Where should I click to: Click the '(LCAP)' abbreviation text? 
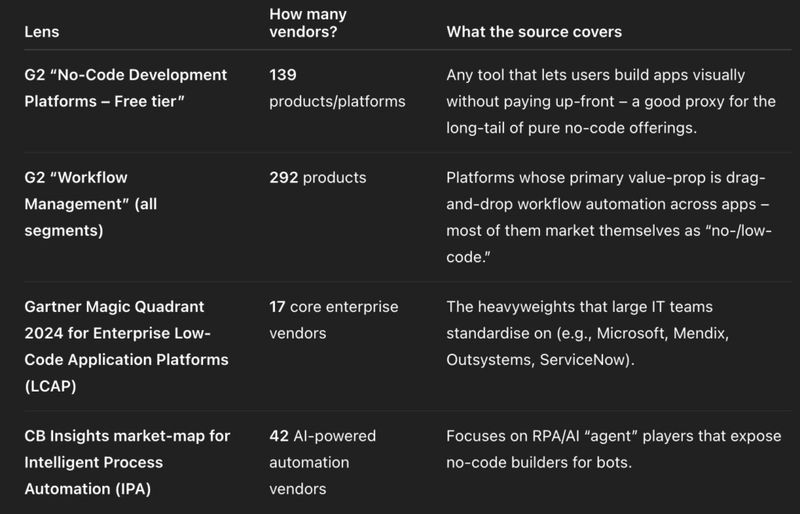[x=51, y=386]
